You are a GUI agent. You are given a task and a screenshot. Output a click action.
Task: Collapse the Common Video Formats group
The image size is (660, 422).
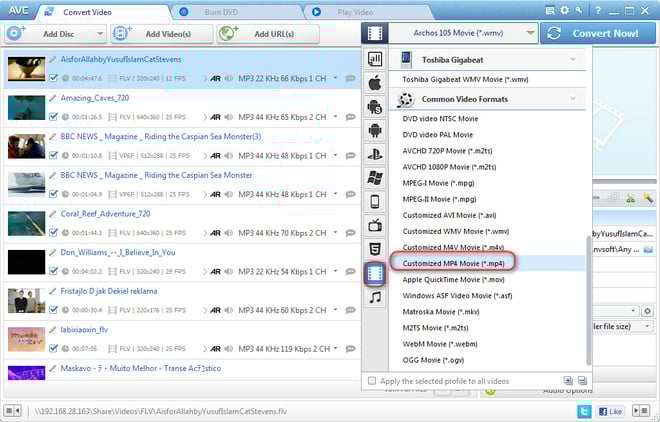pyautogui.click(x=572, y=99)
